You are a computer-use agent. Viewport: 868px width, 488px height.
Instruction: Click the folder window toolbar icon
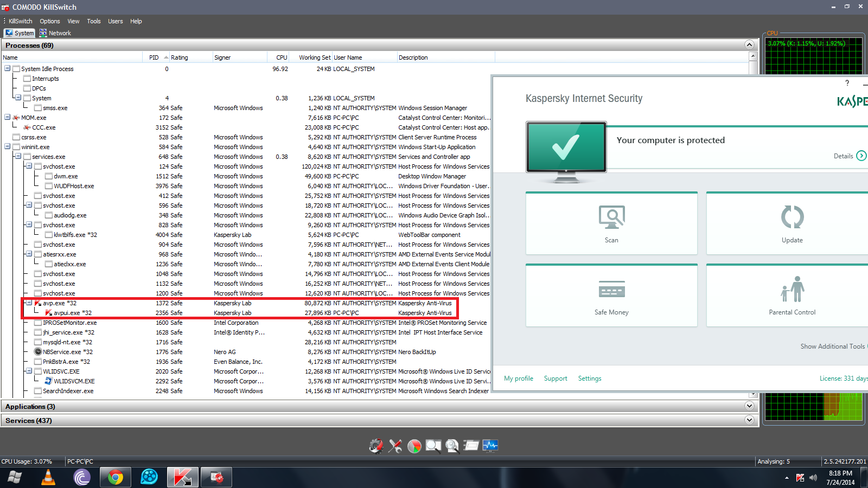(471, 446)
